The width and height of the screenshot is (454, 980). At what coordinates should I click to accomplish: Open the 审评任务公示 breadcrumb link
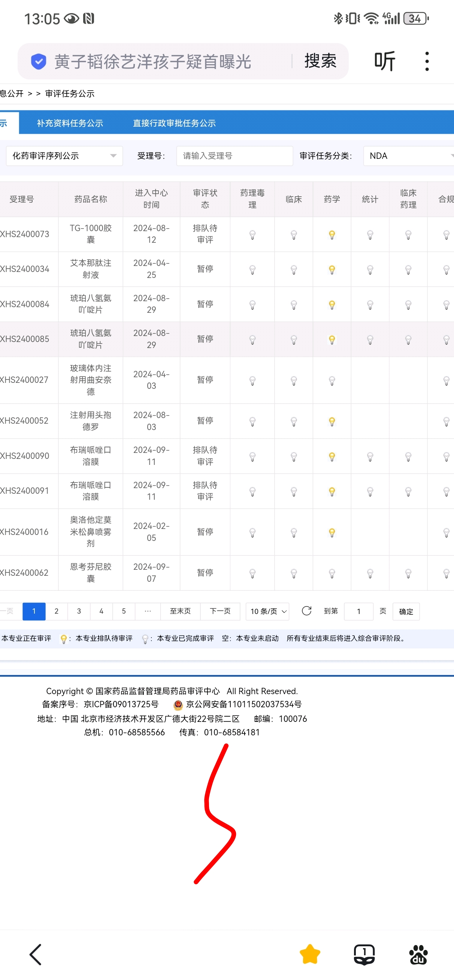coord(70,94)
